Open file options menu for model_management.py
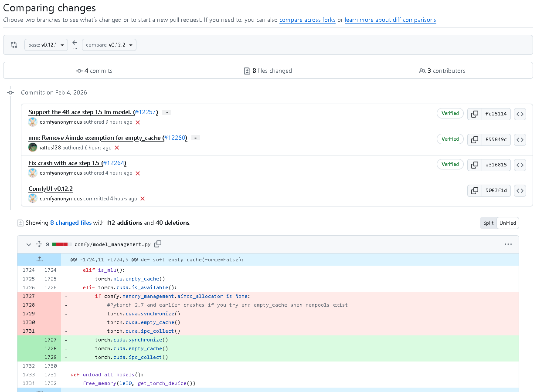This screenshot has height=392, width=537. 508,244
